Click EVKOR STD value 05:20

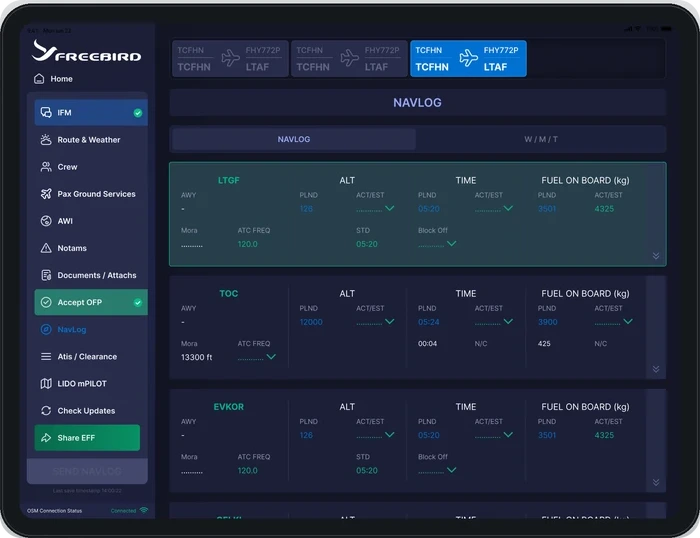click(367, 471)
